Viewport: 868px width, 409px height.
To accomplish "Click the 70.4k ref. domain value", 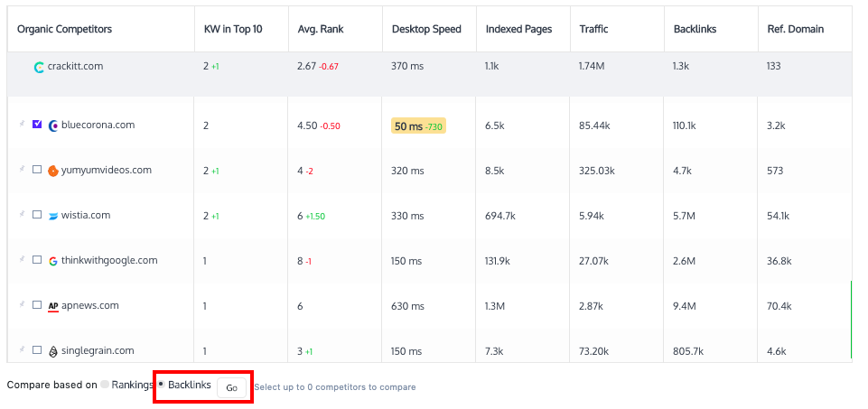I will pyautogui.click(x=779, y=307).
